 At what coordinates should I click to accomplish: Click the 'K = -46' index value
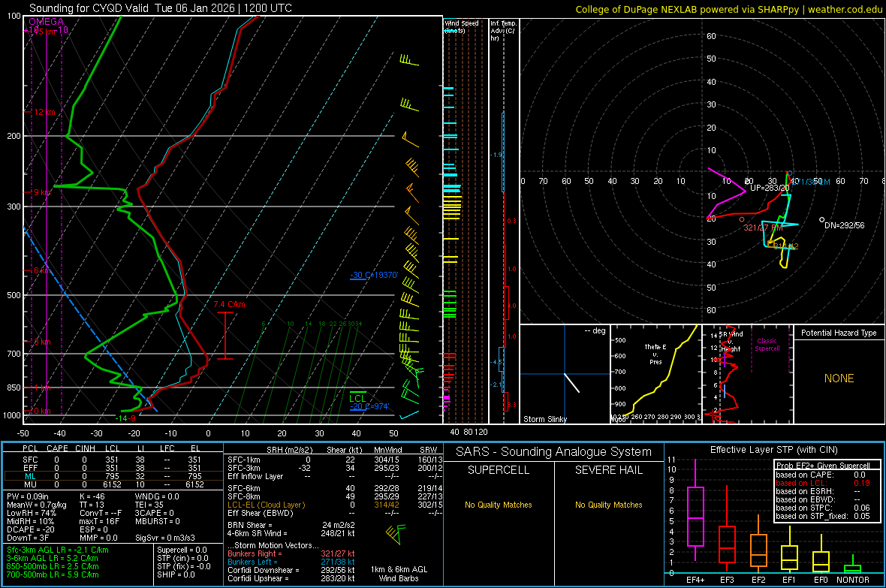click(x=92, y=496)
